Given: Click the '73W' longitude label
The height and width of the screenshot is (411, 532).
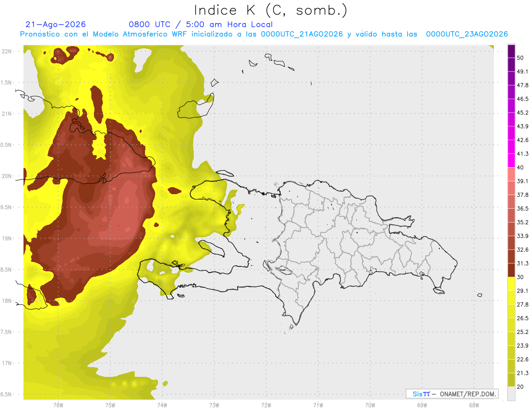Looking at the screenshot, I should 214,405.
